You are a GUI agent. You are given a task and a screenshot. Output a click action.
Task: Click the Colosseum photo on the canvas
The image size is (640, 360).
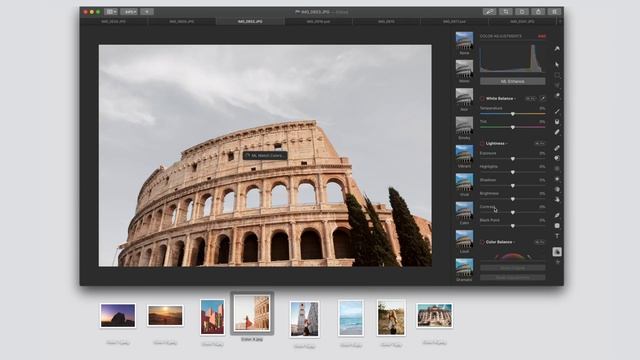(x=265, y=156)
